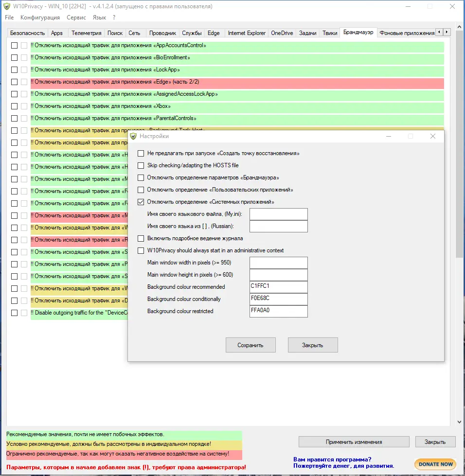Switch to the Телеметрия tab
Viewport: 465px width, 476px height.
pyautogui.click(x=86, y=33)
